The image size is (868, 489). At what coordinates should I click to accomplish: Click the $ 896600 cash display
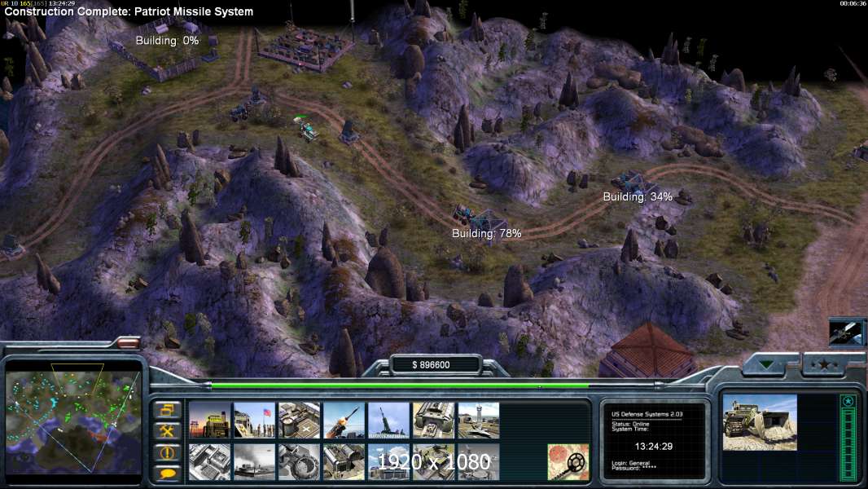pyautogui.click(x=432, y=365)
